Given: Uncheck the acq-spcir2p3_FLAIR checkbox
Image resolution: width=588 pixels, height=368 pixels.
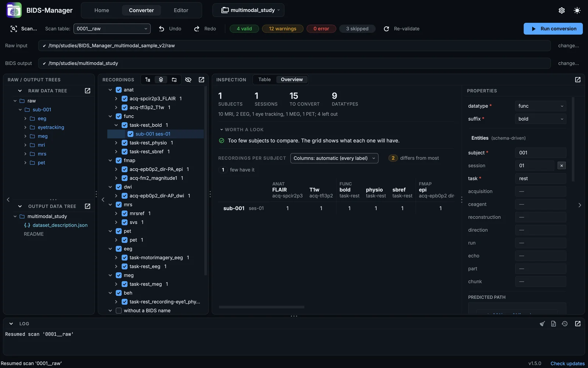Looking at the screenshot, I should 125,99.
